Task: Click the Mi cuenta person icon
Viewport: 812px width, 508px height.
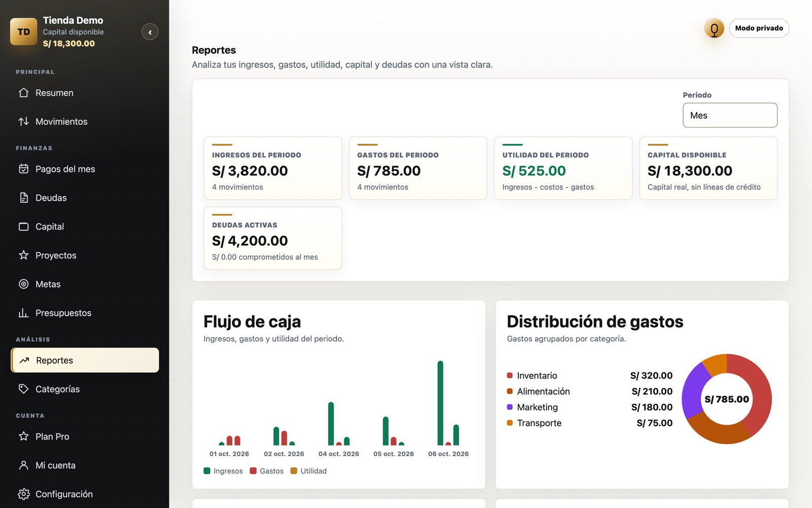Action: click(24, 465)
